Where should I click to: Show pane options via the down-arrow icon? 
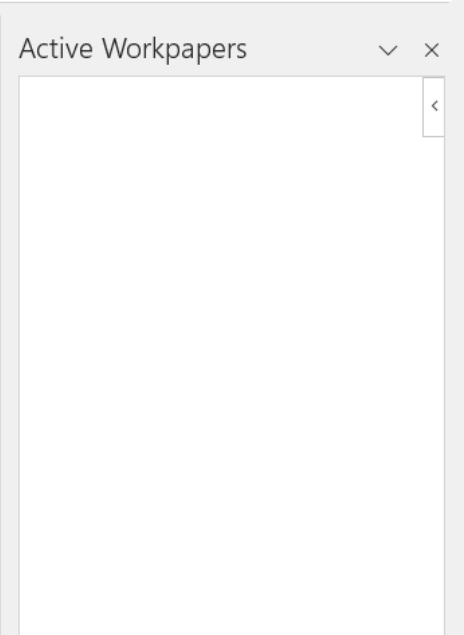(388, 51)
